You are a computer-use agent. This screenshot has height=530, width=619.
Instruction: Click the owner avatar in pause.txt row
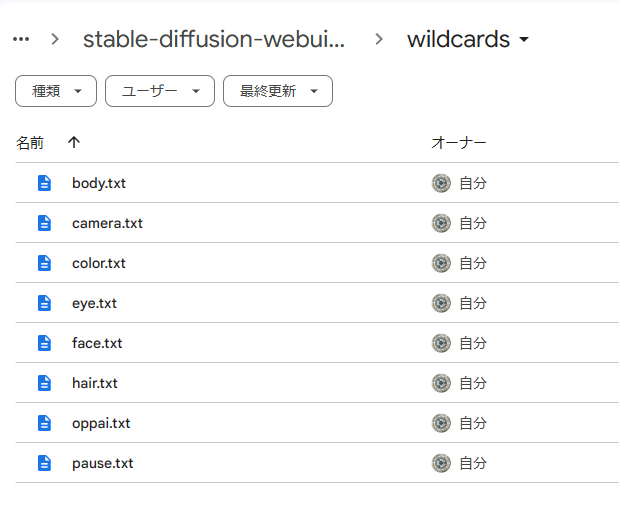tap(441, 463)
